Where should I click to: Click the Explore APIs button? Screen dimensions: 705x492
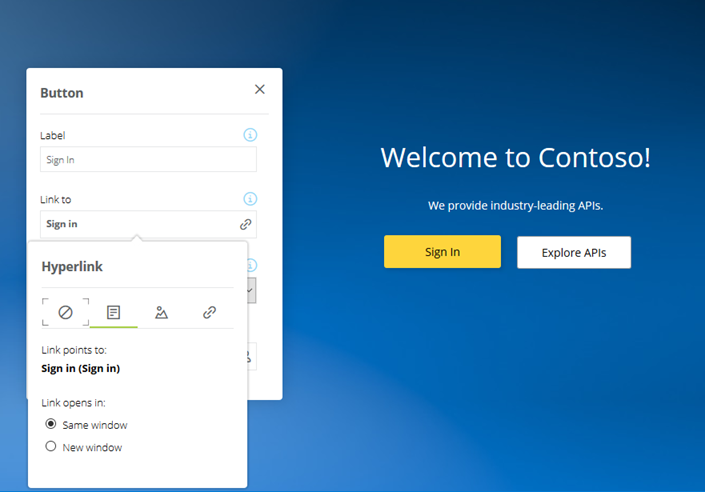574,252
